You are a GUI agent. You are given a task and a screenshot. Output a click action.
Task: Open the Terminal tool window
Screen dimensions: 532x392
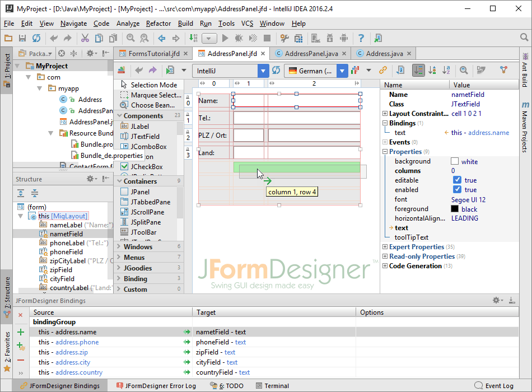(273, 386)
